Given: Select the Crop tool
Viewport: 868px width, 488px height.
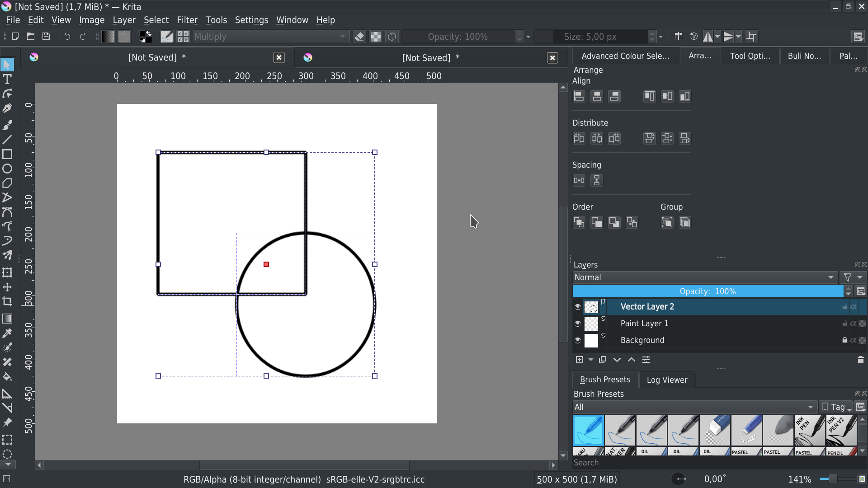Looking at the screenshot, I should 7,302.
